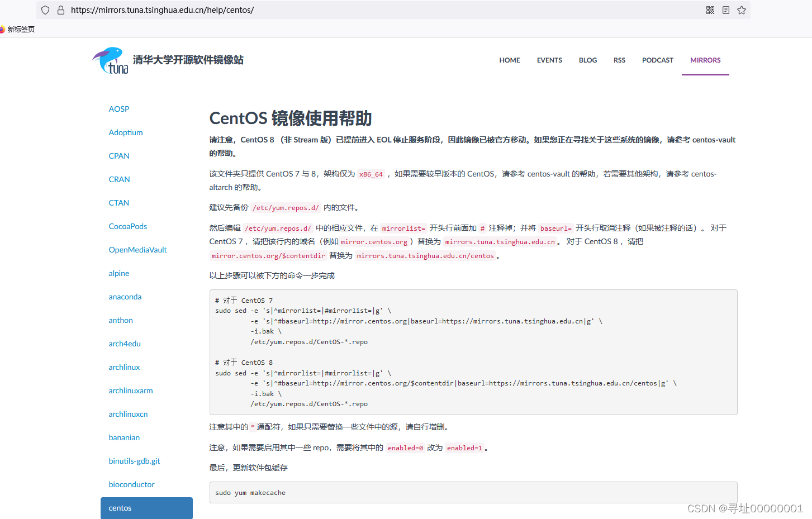Open the EVENTS navigation item
This screenshot has height=519, width=812.
[549, 60]
